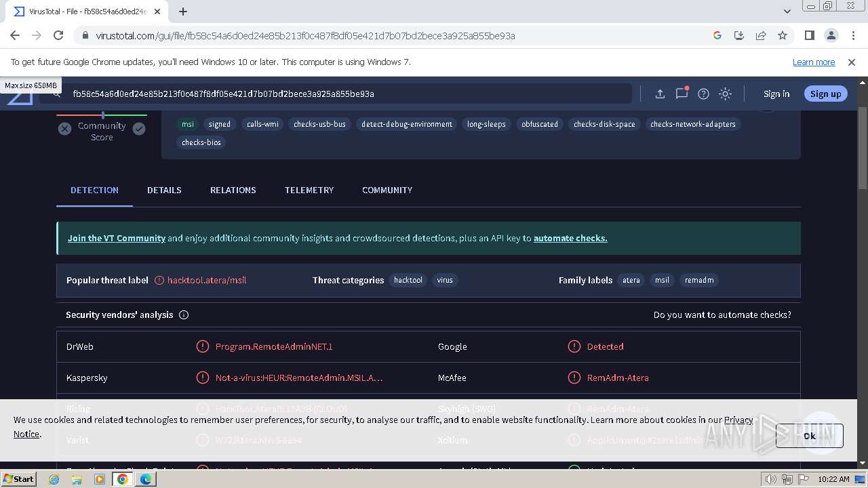Click Do you want to automate checks?

[722, 315]
